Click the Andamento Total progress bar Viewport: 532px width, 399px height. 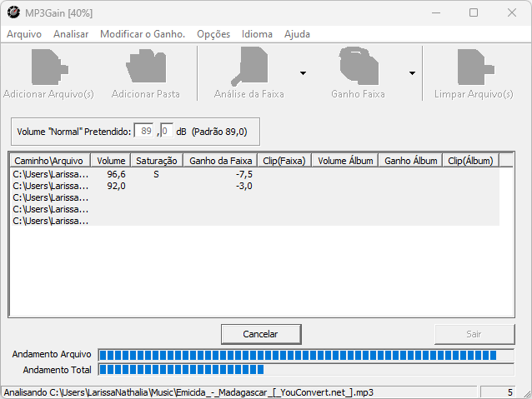tap(306, 370)
